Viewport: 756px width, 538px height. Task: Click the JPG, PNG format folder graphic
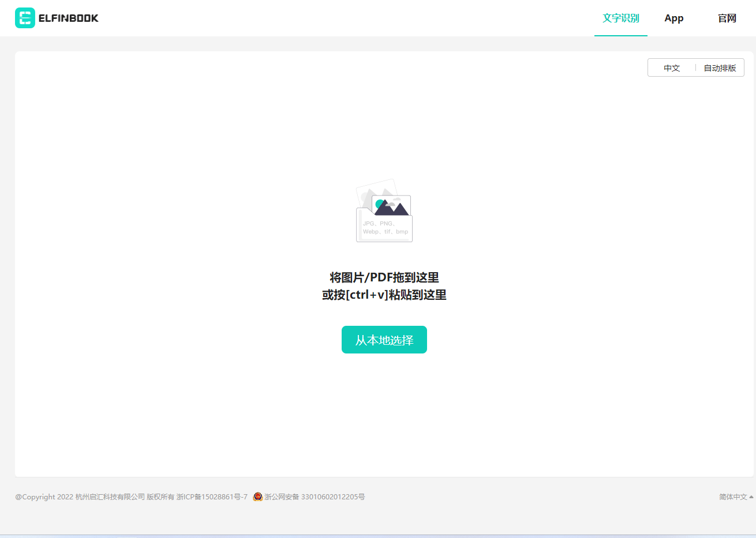tap(384, 230)
